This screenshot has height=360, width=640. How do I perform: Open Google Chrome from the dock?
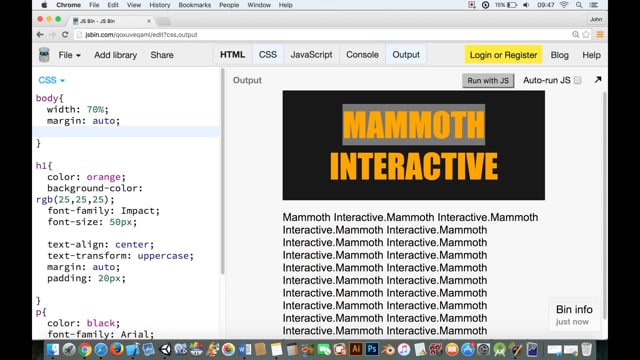(x=85, y=349)
